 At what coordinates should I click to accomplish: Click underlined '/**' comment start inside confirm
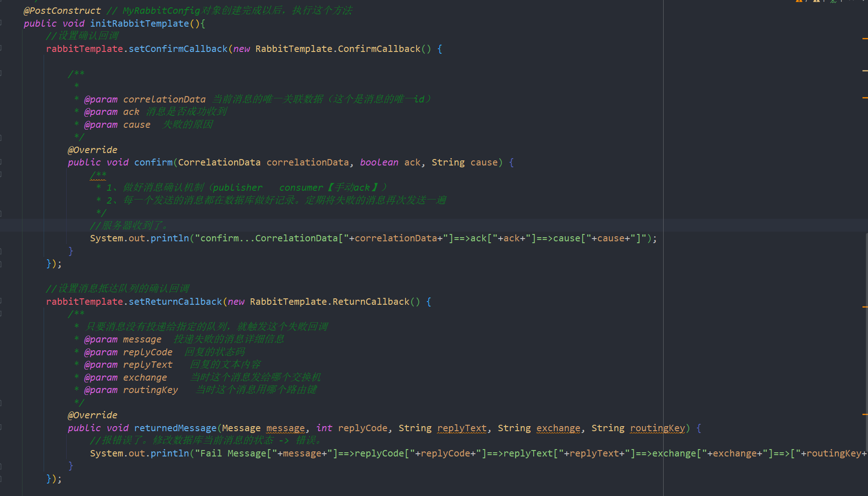tap(98, 175)
